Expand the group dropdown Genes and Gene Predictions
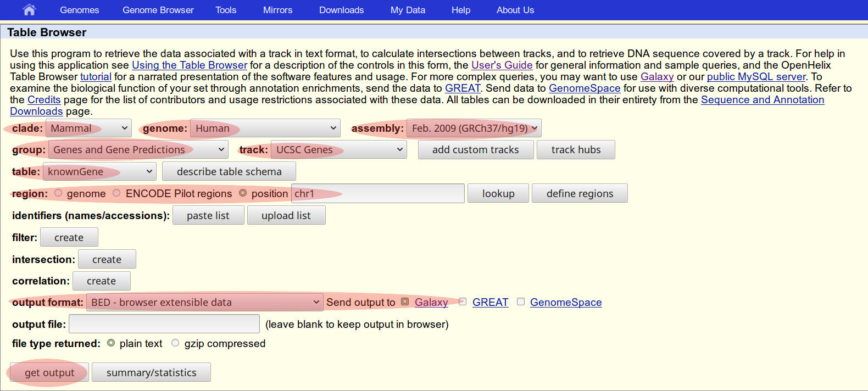This screenshot has height=391, width=868. point(138,149)
